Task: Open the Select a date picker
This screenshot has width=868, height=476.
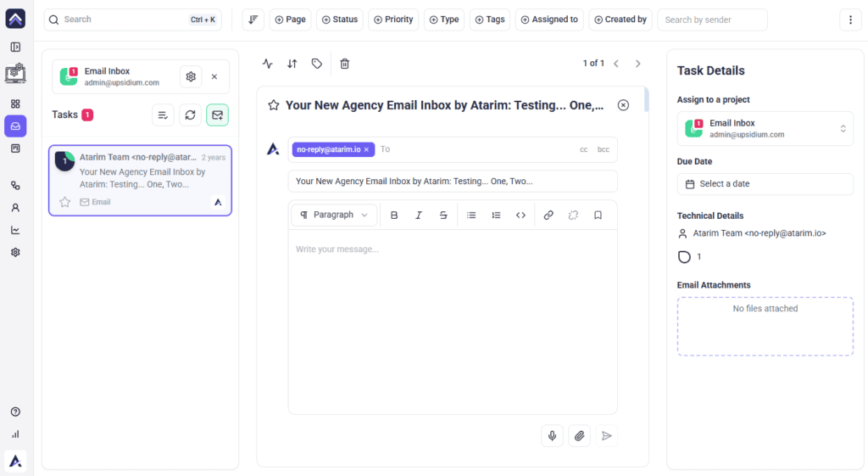Action: [765, 184]
